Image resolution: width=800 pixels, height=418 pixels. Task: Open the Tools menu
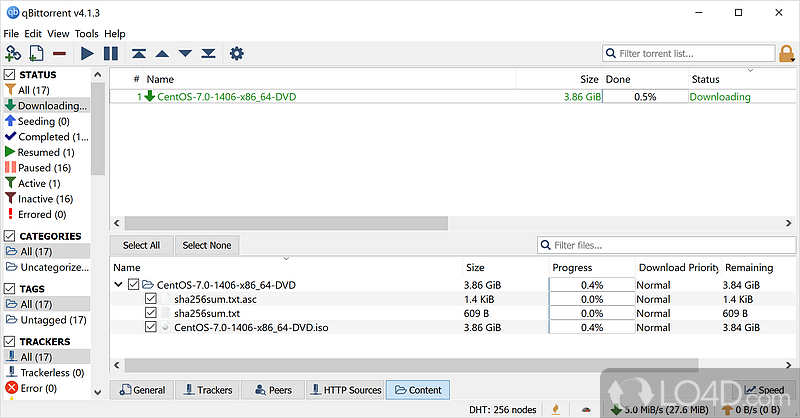(87, 34)
